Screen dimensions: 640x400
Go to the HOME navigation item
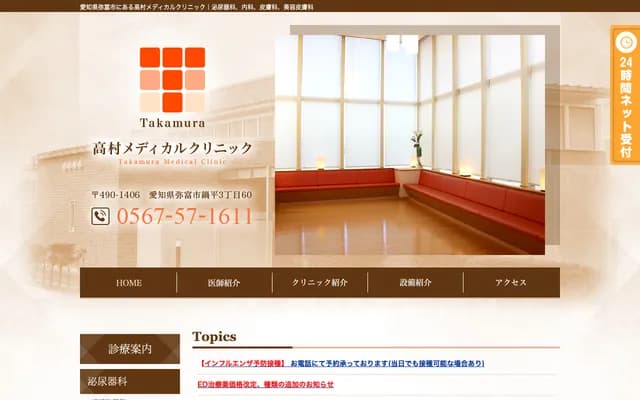[x=129, y=283]
